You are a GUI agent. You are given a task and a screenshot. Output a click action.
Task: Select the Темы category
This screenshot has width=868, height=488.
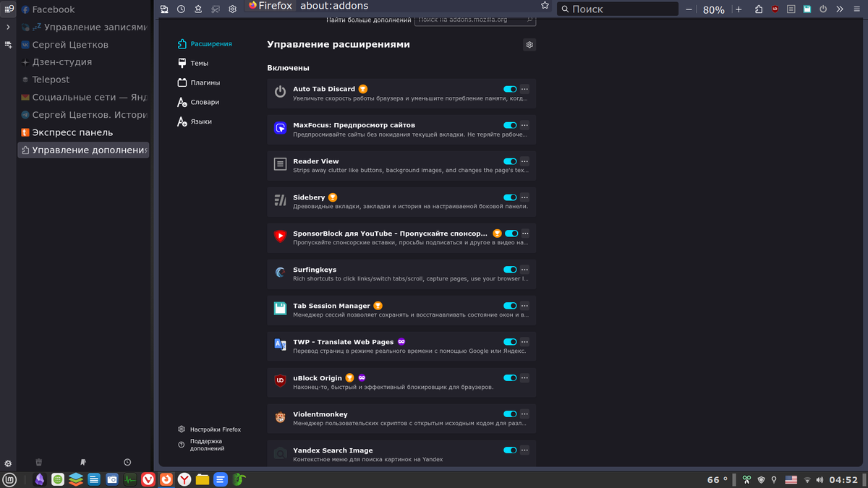[193, 64]
